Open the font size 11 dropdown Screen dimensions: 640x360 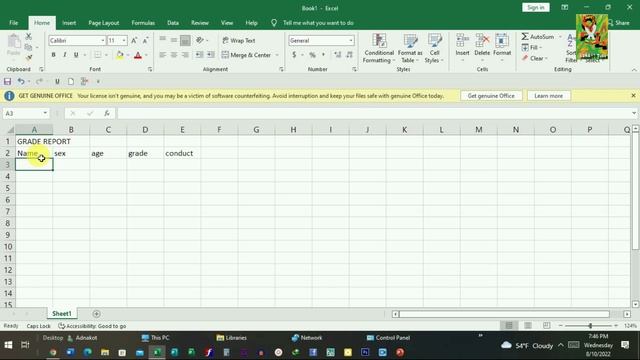coord(124,40)
